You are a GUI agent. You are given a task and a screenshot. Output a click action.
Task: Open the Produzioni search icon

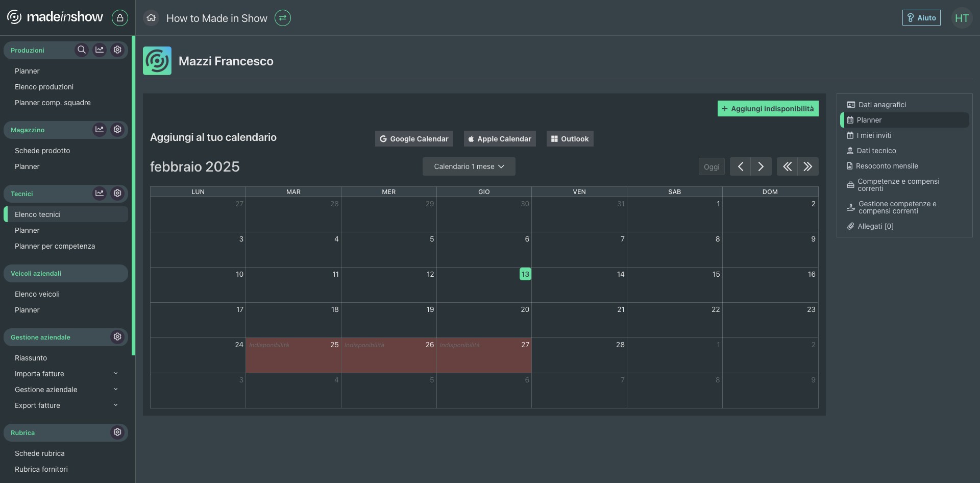click(81, 50)
